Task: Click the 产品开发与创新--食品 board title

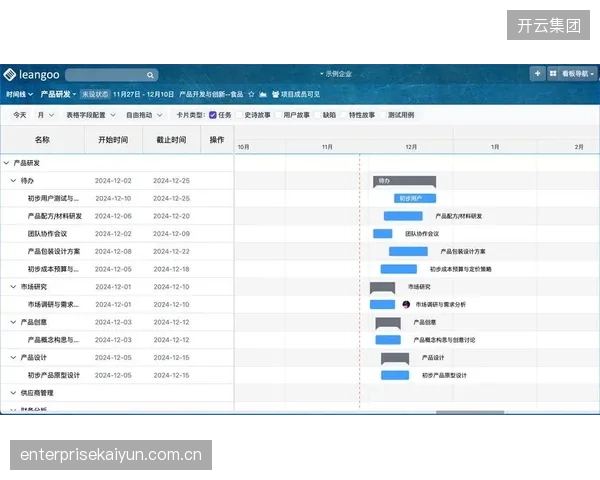Action: [211, 94]
